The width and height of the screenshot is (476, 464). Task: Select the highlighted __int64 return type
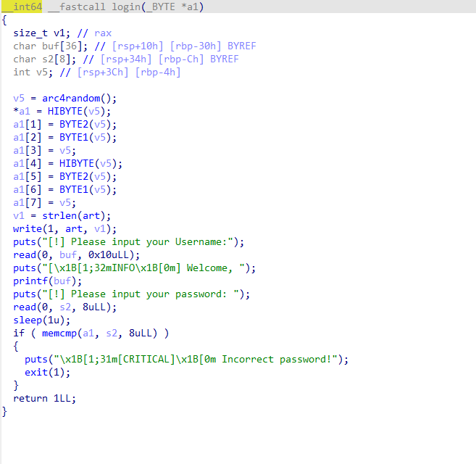coord(22,7)
